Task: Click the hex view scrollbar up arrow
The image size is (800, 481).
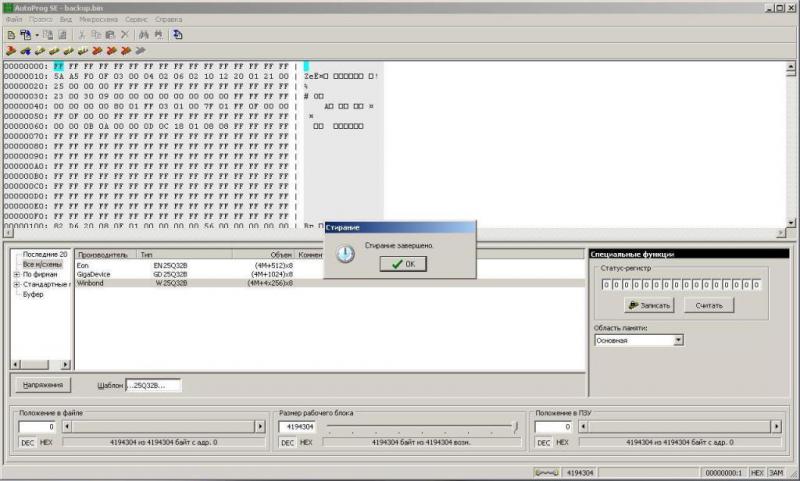Action: (x=791, y=66)
